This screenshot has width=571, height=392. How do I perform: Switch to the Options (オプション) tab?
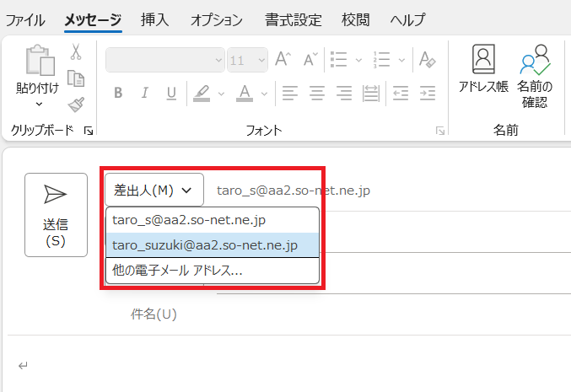[216, 19]
